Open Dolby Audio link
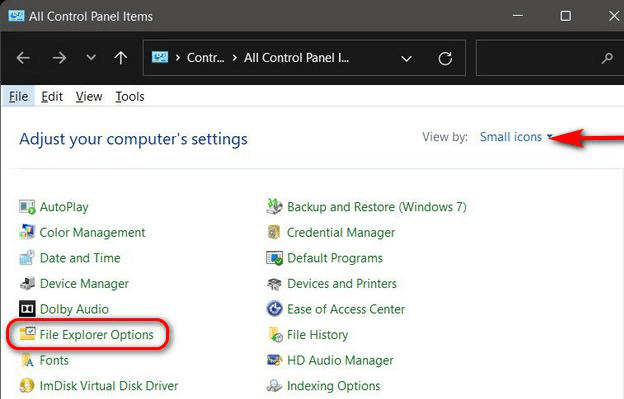Image resolution: width=624 pixels, height=399 pixels. pos(74,309)
